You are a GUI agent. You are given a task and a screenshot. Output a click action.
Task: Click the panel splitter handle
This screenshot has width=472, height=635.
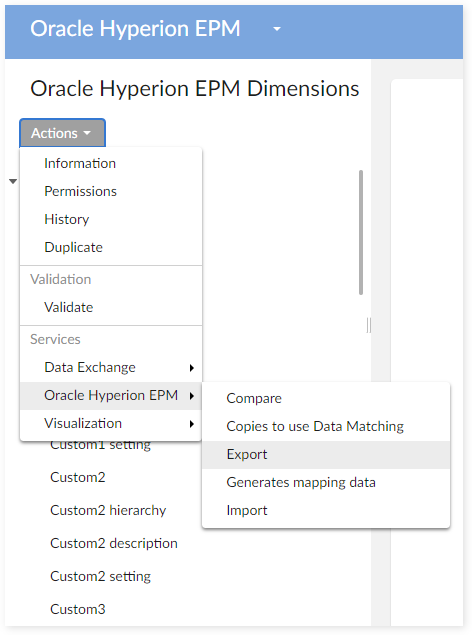pos(368,325)
